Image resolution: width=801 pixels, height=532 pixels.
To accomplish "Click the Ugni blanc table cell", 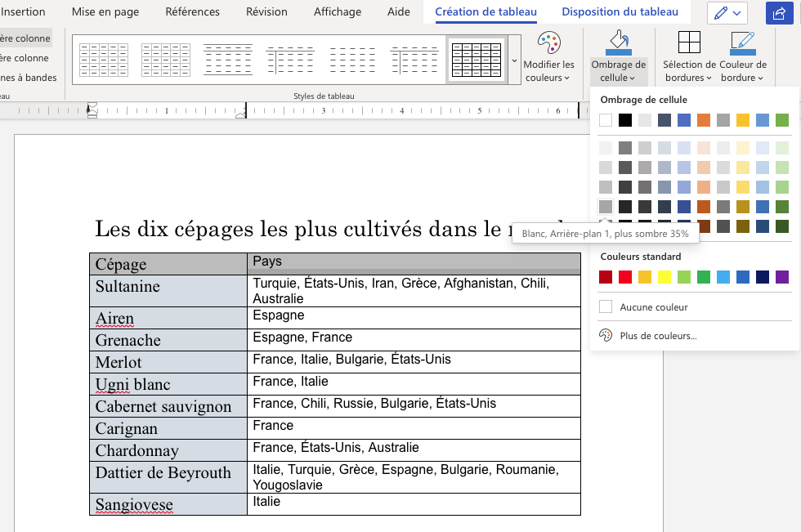I will (x=168, y=384).
